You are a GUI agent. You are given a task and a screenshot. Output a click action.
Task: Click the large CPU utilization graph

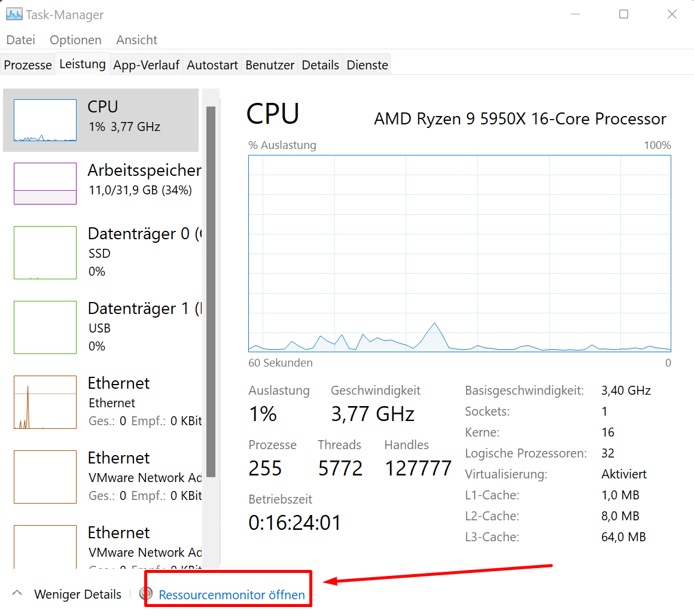(459, 253)
